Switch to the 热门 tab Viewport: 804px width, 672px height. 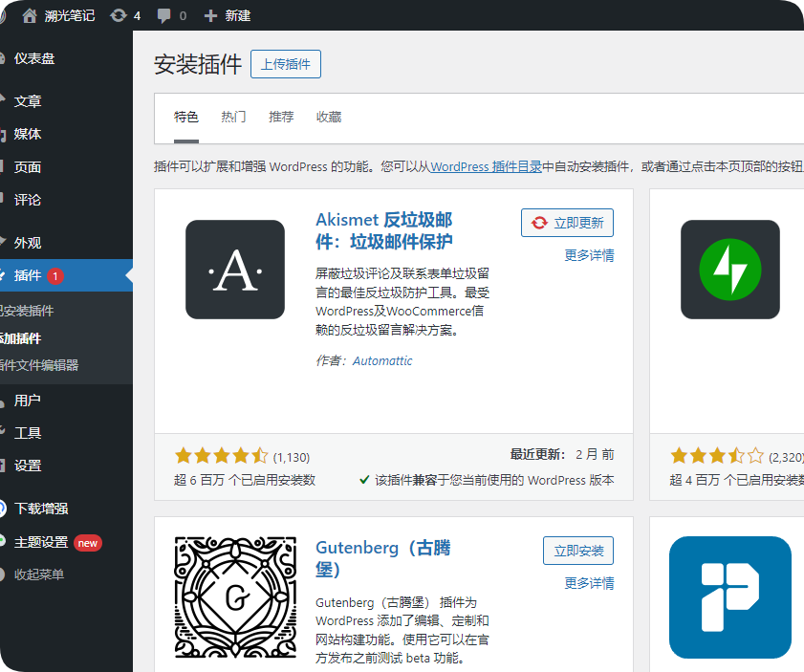coord(233,118)
